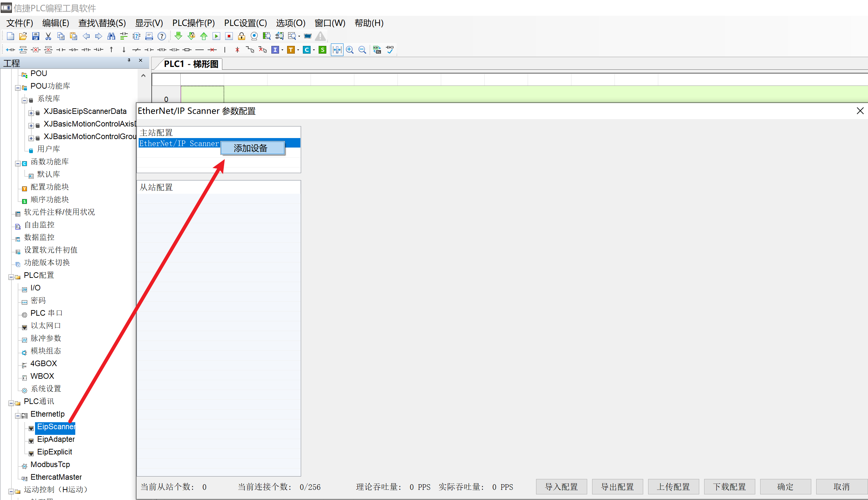Select EthercatMaster in the project tree
The width and height of the screenshot is (868, 500).
click(56, 477)
